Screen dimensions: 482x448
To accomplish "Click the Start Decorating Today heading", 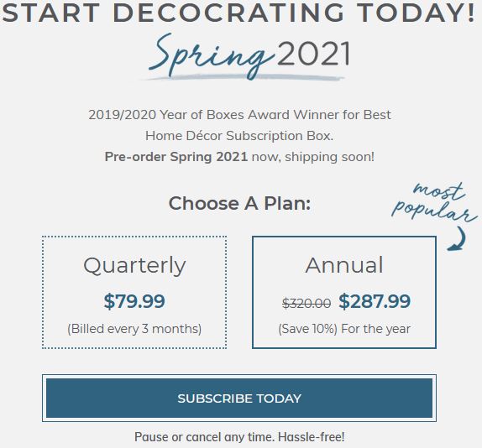I will [238, 13].
